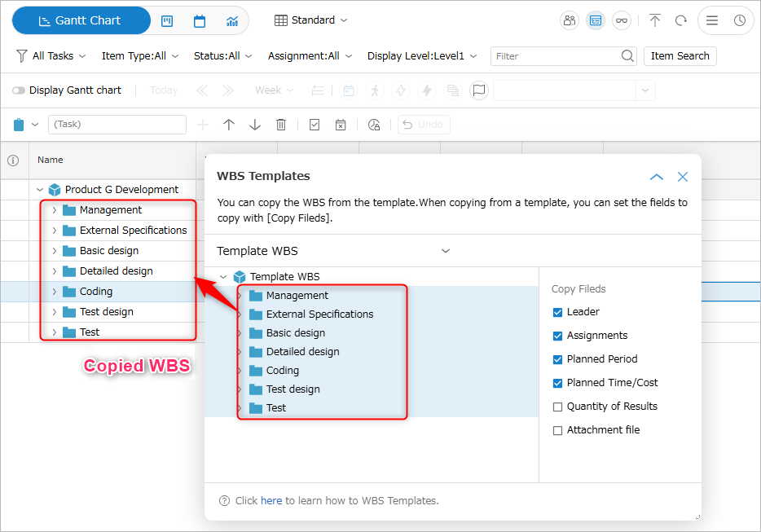761x532 pixels.
Task: Toggle the Display Gantt chart switch
Action: pos(19,90)
